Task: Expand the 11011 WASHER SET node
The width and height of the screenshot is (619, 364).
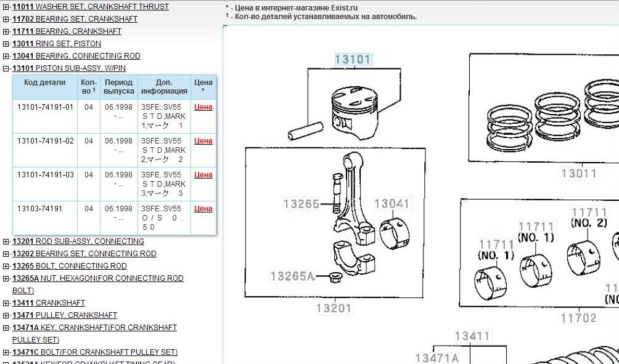Action: click(6, 7)
